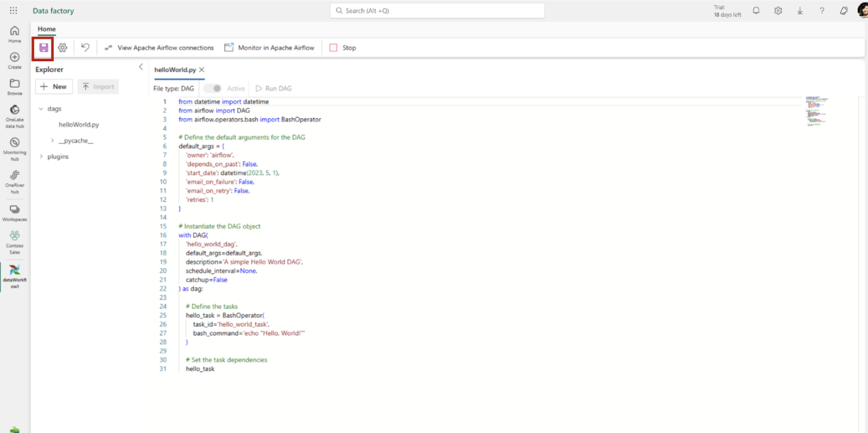The height and width of the screenshot is (433, 868).
Task: Close the helloWorld.py tab
Action: tap(202, 70)
